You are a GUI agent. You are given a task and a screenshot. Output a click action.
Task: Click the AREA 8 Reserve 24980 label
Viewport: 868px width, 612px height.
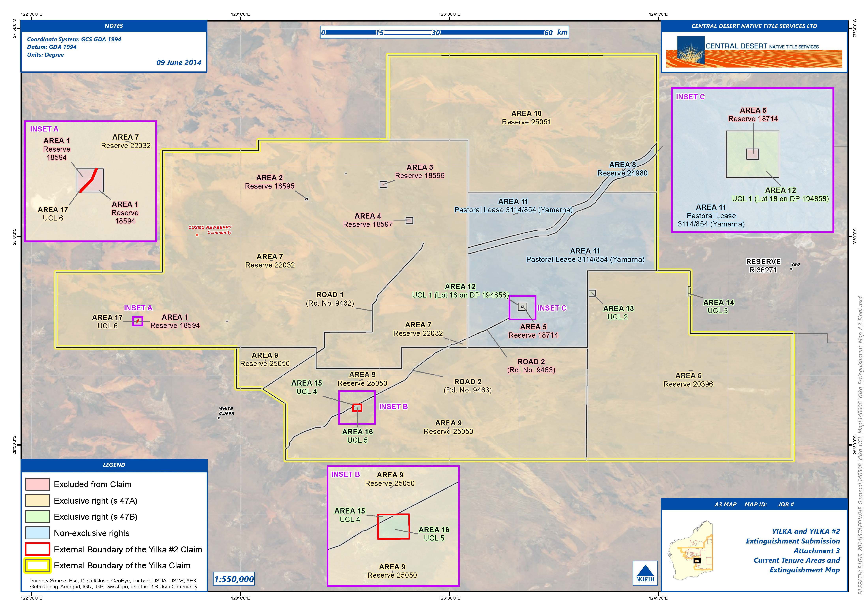622,169
